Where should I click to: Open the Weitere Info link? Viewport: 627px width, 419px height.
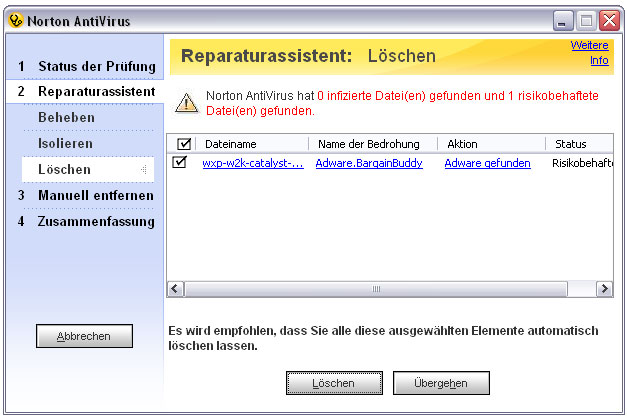(589, 53)
